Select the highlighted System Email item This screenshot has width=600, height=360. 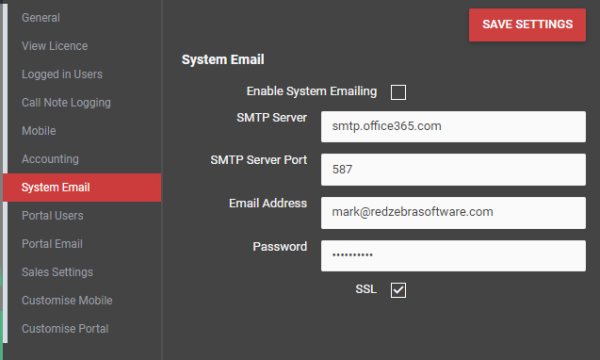82,187
